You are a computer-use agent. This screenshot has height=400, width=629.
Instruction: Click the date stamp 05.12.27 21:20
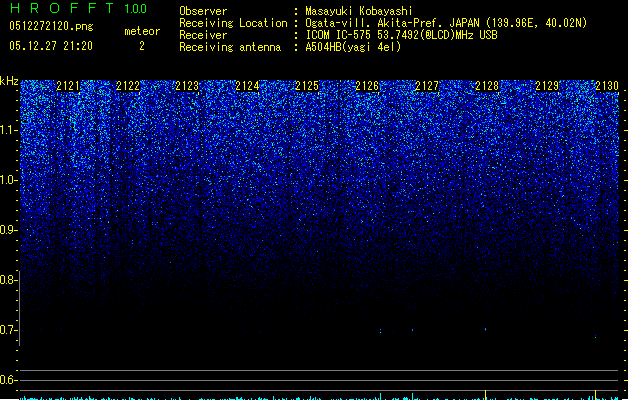51,46
